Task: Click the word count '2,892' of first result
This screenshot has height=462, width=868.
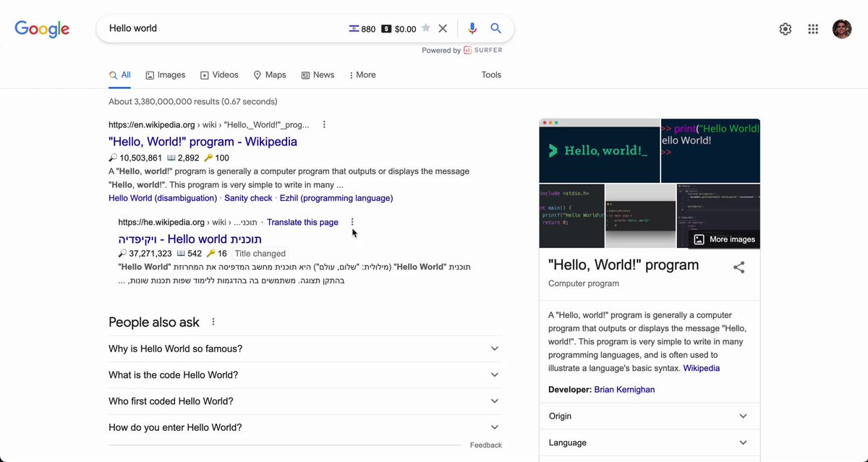Action: point(188,158)
